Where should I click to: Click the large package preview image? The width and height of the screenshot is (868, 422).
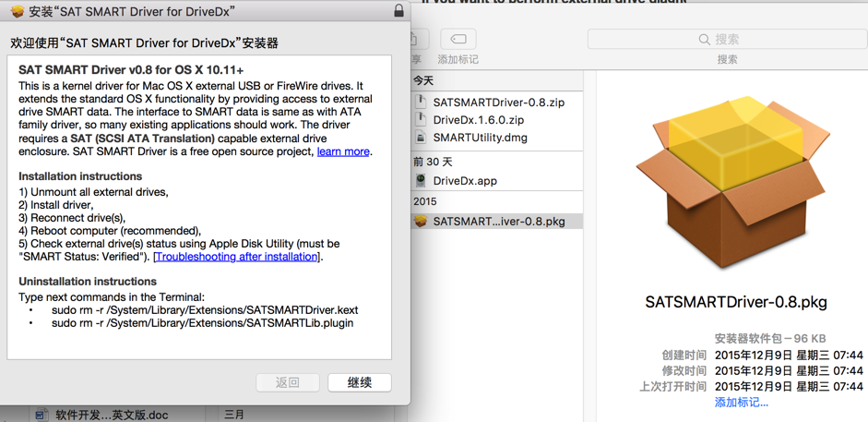click(733, 183)
